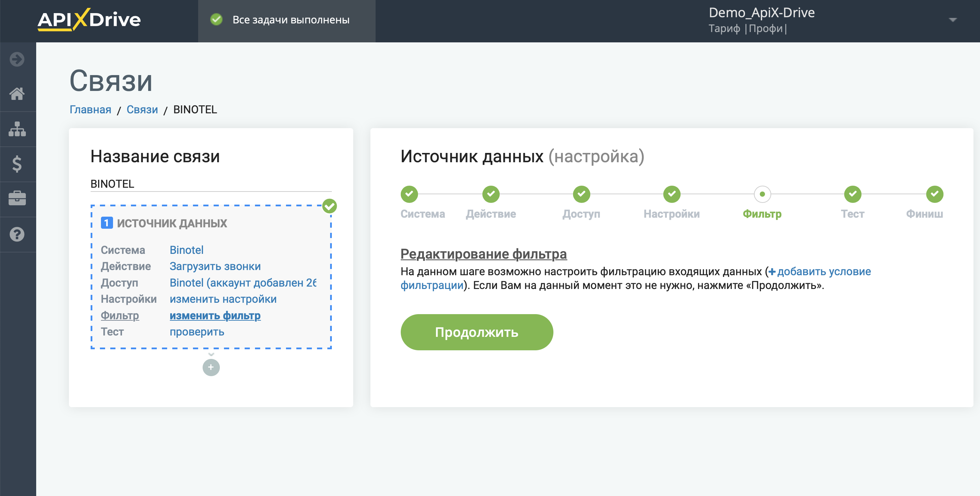Open billing dollar icon in sidebar
Viewport: 980px width, 496px height.
[x=17, y=164]
